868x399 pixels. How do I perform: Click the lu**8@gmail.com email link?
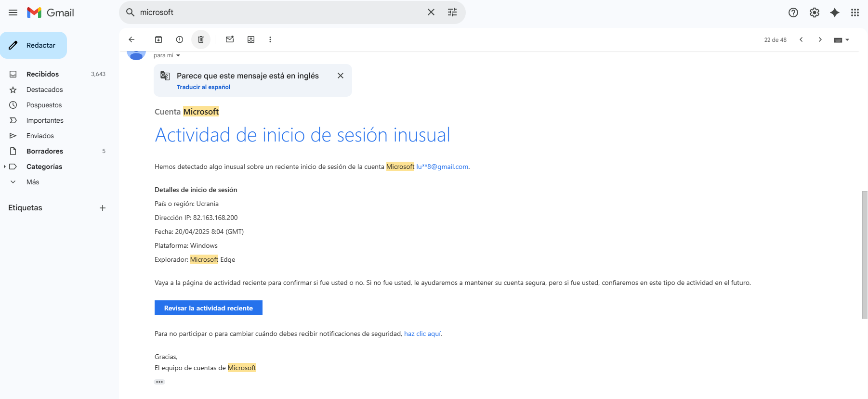[x=442, y=167]
